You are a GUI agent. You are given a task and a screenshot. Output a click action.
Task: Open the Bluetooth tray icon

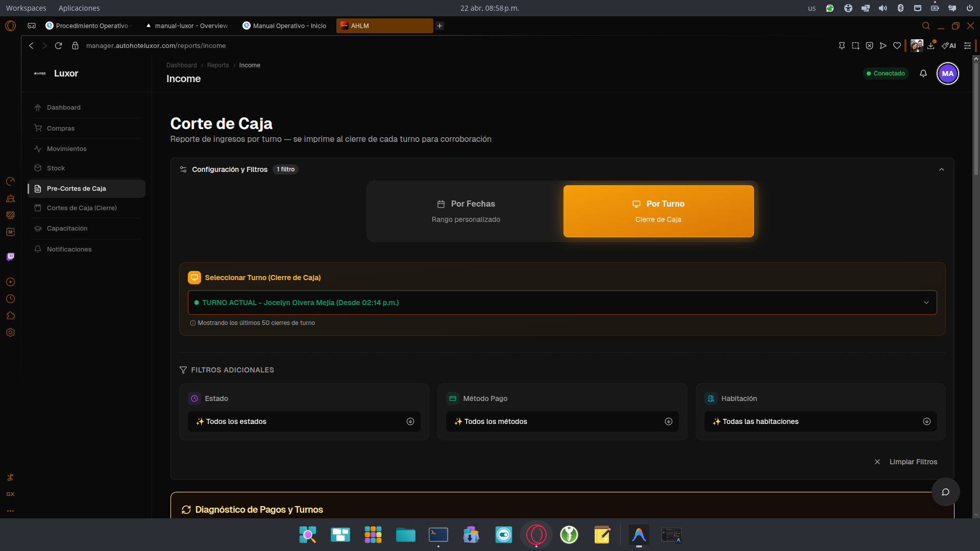coord(900,8)
